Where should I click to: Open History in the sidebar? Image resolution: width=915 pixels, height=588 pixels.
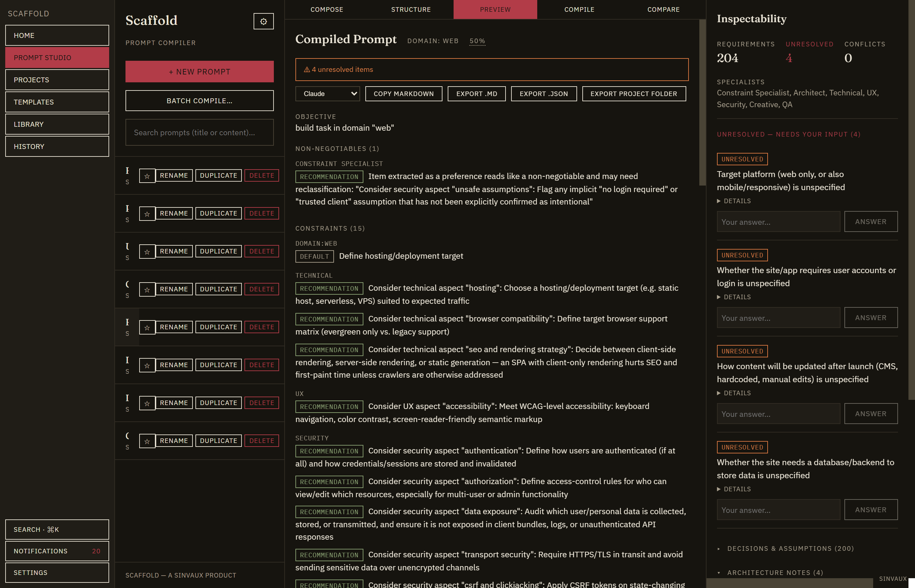coord(57,146)
